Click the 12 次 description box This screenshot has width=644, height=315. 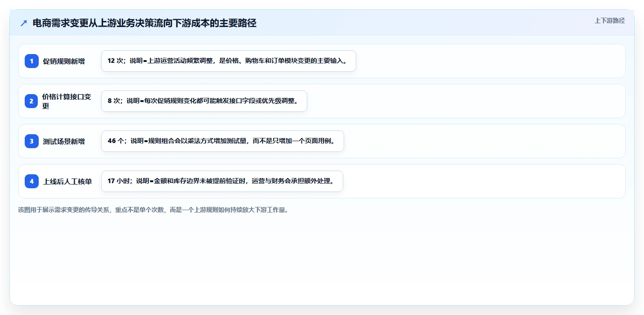click(x=229, y=61)
